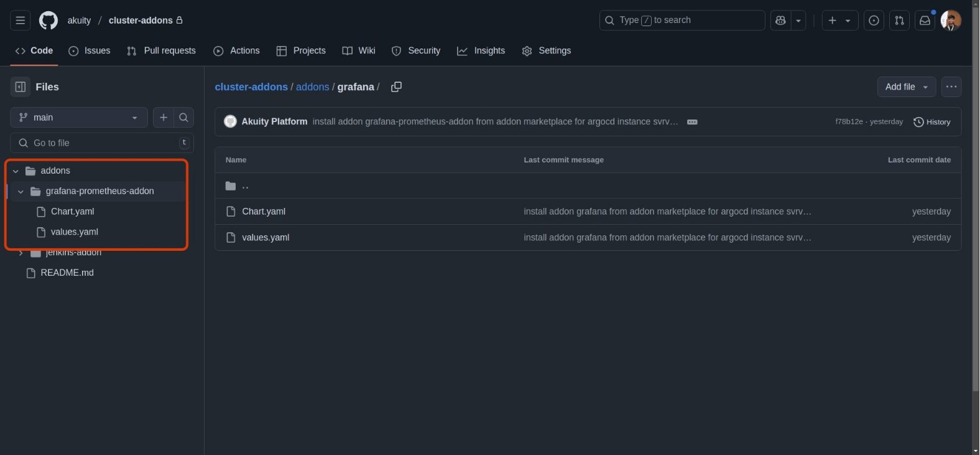
Task: Collapse the Files tree side panel
Action: tap(21, 87)
